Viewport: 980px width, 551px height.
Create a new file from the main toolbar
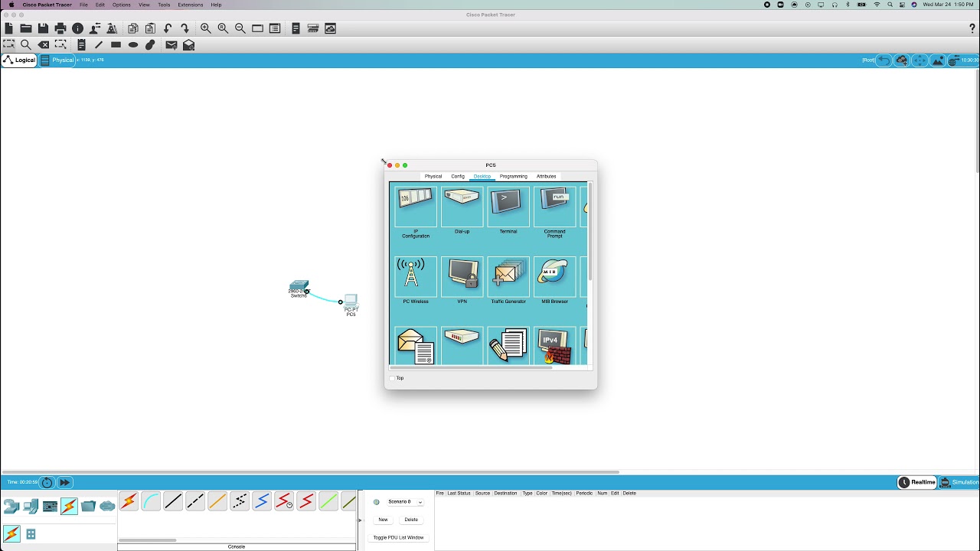tap(9, 28)
